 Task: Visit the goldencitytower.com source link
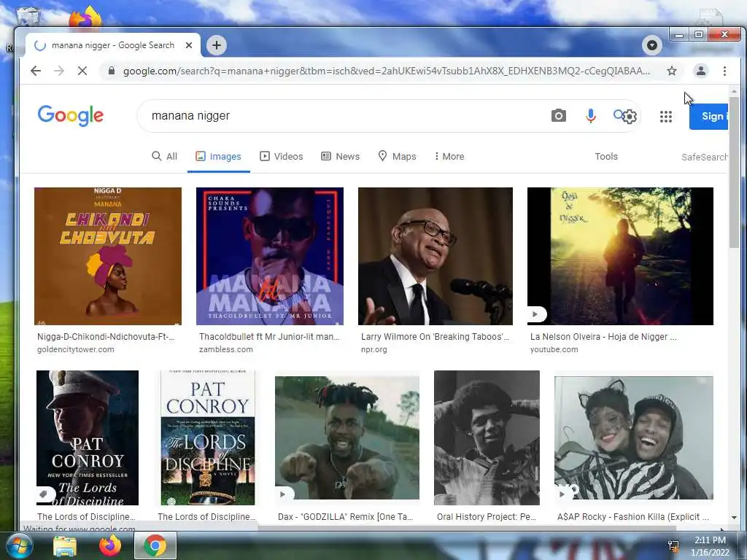pyautogui.click(x=76, y=349)
